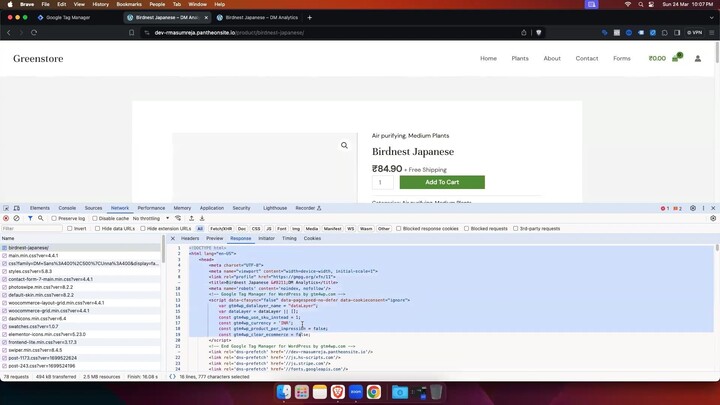Open the Brave VPN button

pyautogui.click(x=695, y=33)
